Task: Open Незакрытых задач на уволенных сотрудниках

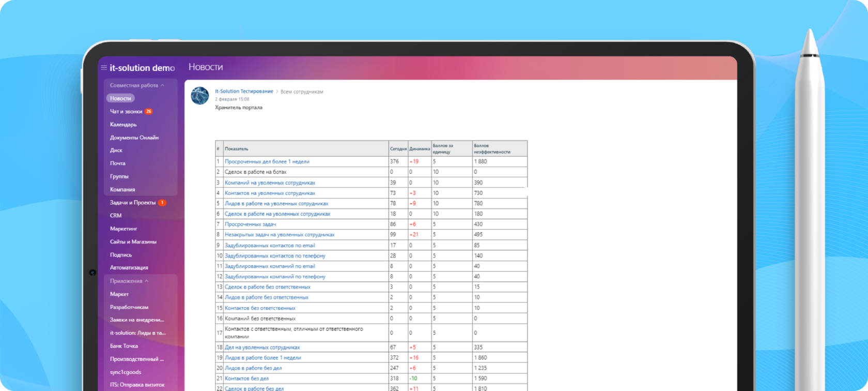Action: 280,235
